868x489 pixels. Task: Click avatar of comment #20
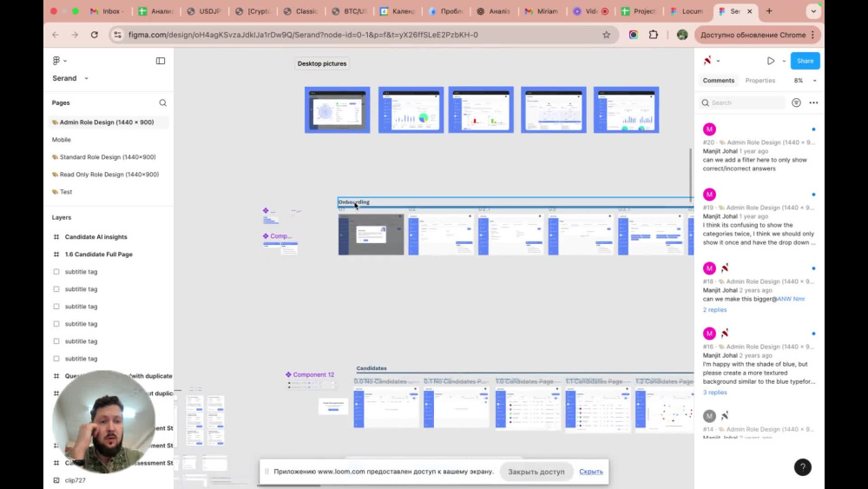709,129
